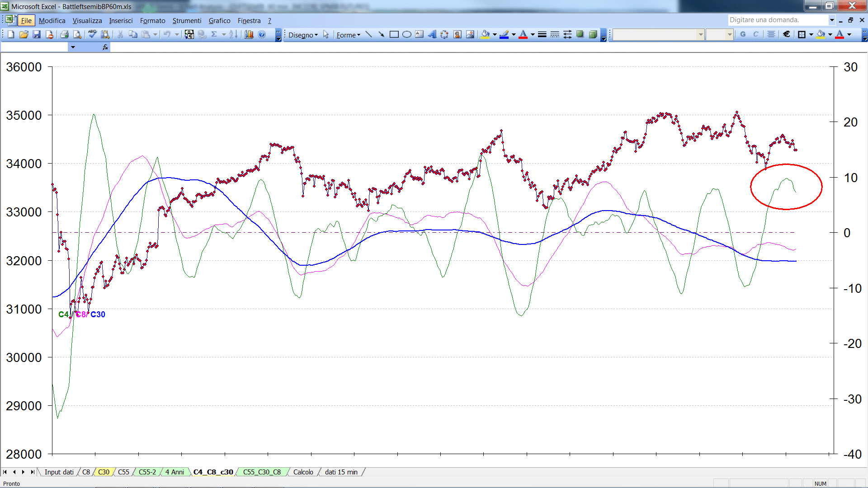This screenshot has height=488, width=868.
Task: Toggle bold G formatting button
Action: coord(743,34)
